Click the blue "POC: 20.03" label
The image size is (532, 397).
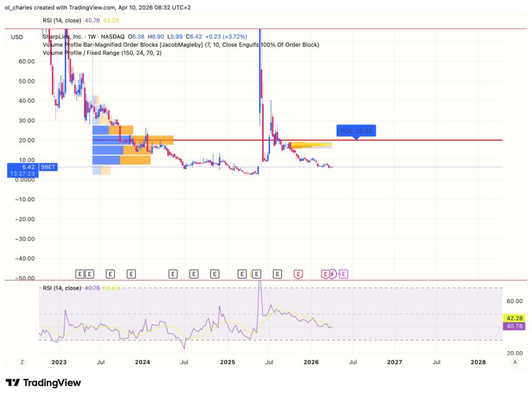(x=356, y=130)
